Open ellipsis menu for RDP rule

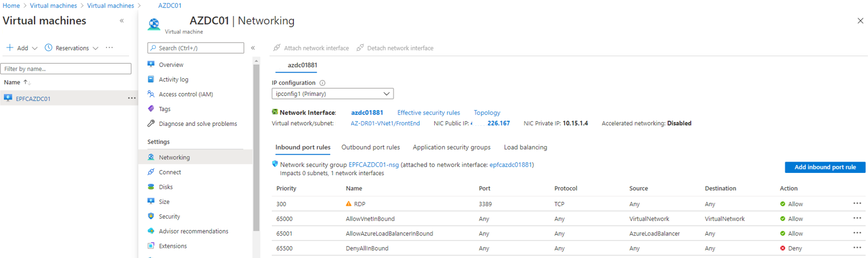tap(857, 204)
